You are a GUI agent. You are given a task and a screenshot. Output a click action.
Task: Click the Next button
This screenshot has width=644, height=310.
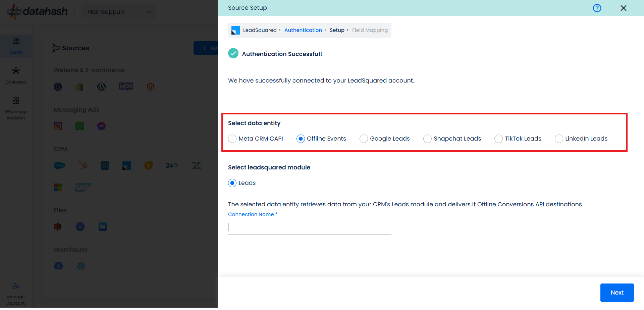point(617,293)
